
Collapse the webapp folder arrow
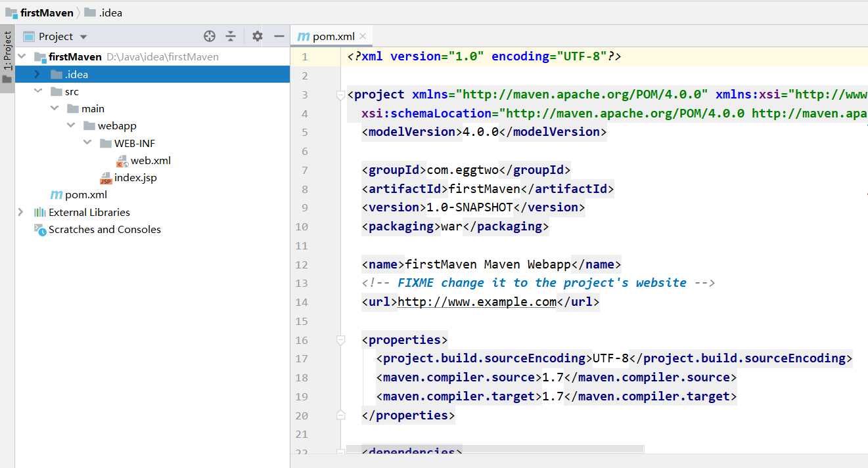click(x=71, y=125)
